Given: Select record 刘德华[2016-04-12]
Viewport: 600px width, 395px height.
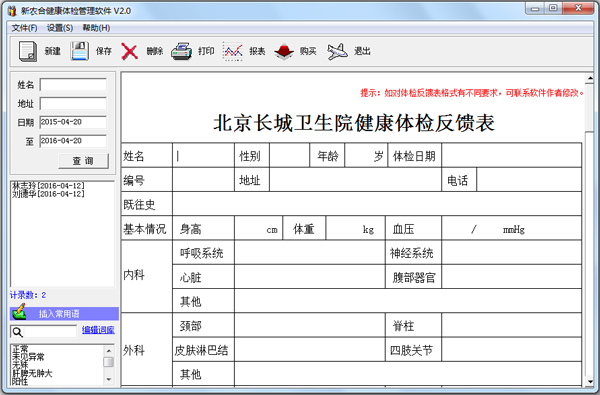Looking at the screenshot, I should [48, 194].
